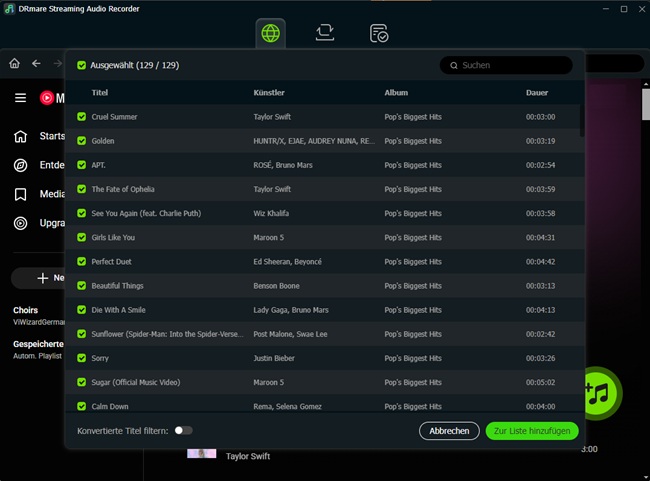Uncheck the Sorry row checkbox
Screen dimensions: 650x481
click(82, 358)
